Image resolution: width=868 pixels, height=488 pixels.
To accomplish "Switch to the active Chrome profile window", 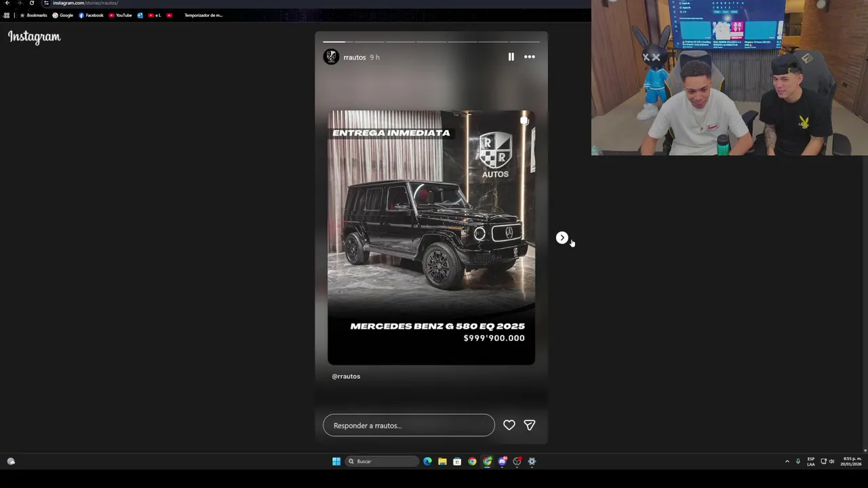I will (x=487, y=462).
